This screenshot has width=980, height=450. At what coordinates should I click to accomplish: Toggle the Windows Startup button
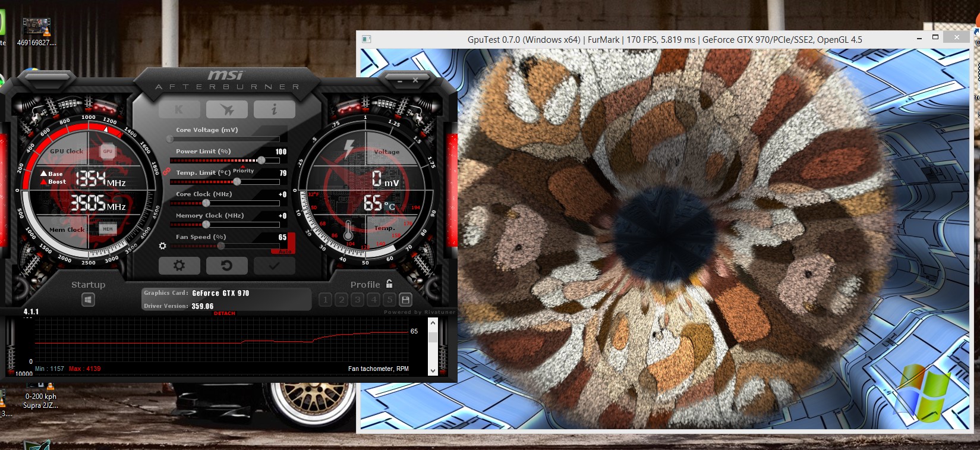88,300
